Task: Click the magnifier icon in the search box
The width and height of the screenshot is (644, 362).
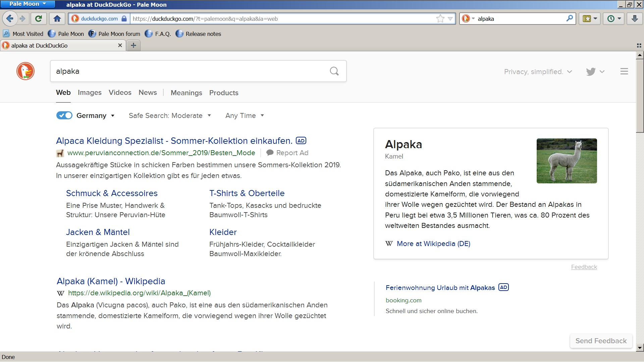Action: click(x=334, y=71)
